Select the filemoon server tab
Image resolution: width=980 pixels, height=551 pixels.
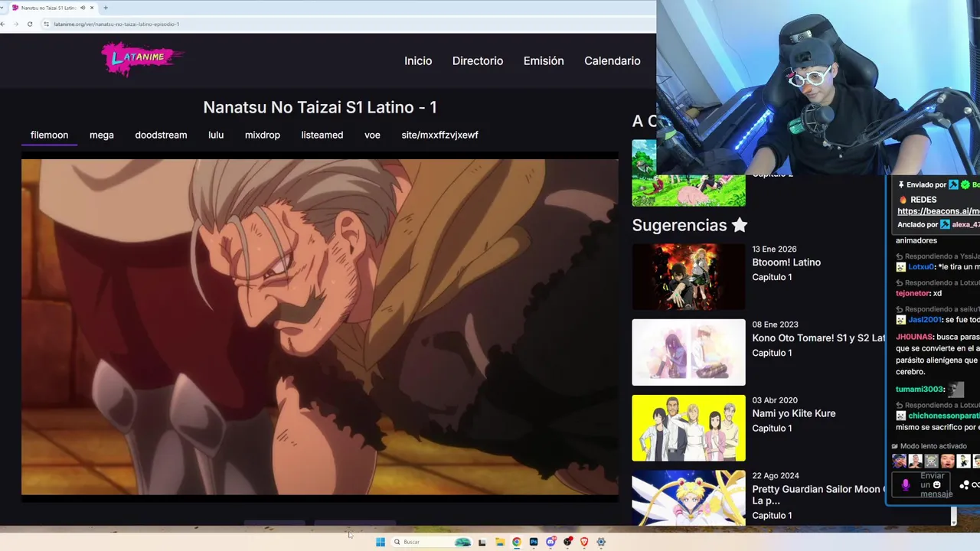[49, 135]
